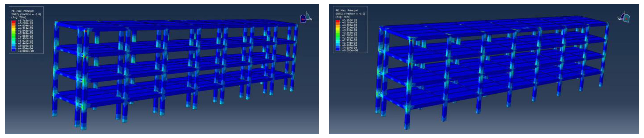Click the +3.843e-03 value in right legend
The width and height of the screenshot is (644, 138).
click(350, 30)
